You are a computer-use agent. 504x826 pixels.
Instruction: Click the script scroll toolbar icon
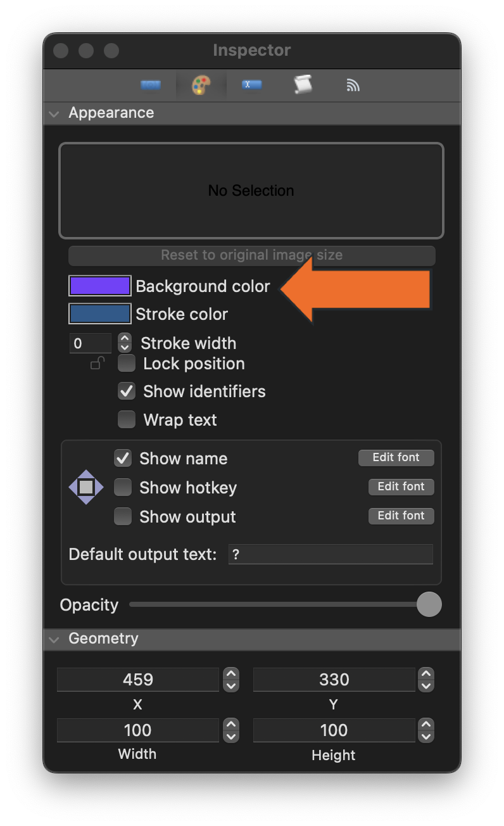click(302, 85)
